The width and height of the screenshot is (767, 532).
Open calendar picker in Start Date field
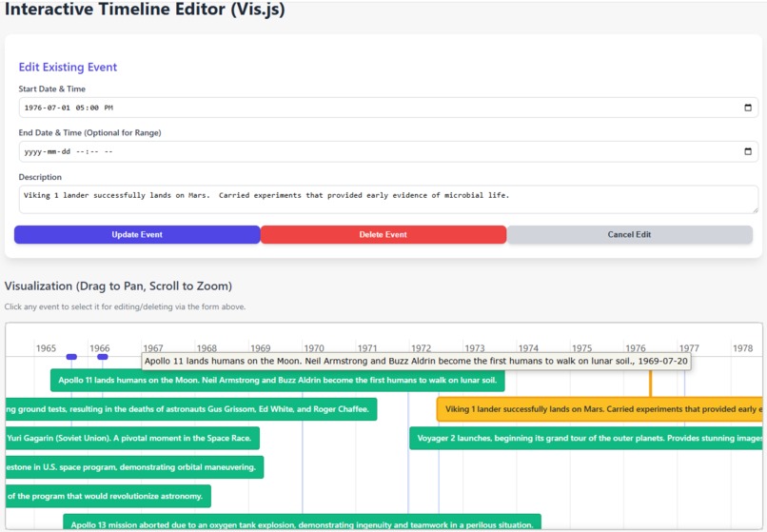pyautogui.click(x=747, y=108)
